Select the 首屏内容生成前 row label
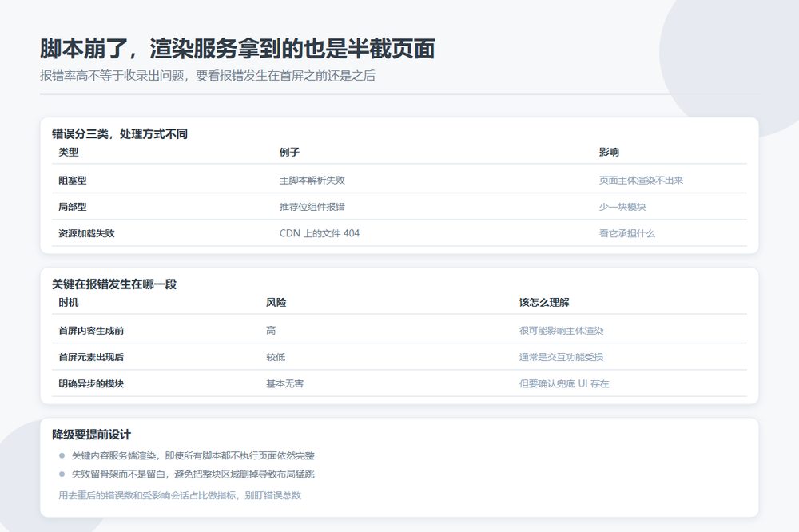The height and width of the screenshot is (532, 799). tap(91, 331)
